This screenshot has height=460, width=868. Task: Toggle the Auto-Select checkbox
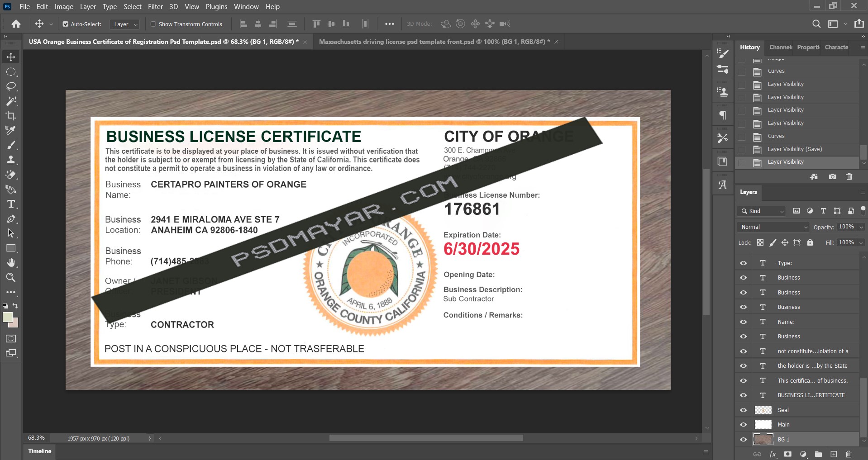click(x=65, y=24)
